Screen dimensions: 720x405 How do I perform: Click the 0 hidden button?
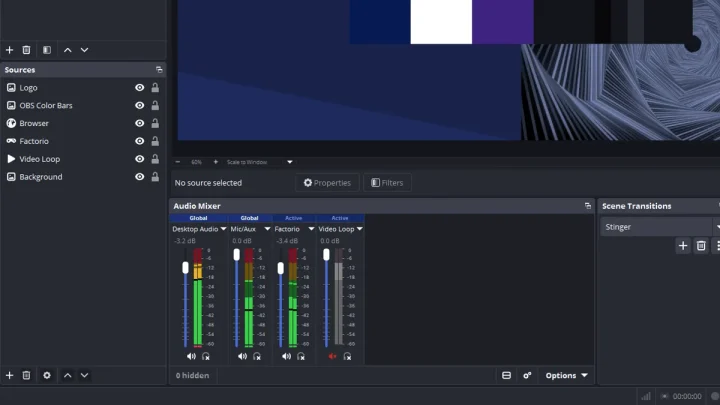click(192, 376)
